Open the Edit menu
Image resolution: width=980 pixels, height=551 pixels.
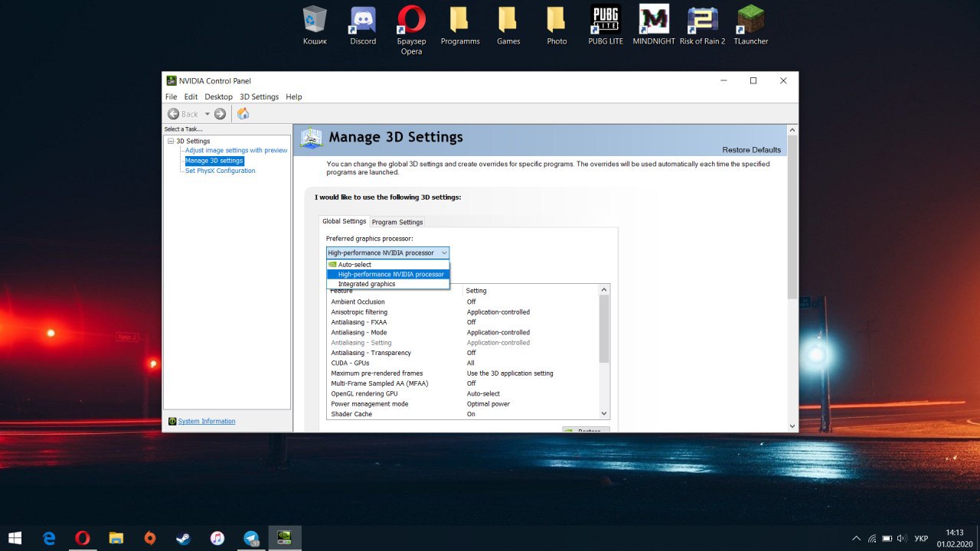pos(191,97)
